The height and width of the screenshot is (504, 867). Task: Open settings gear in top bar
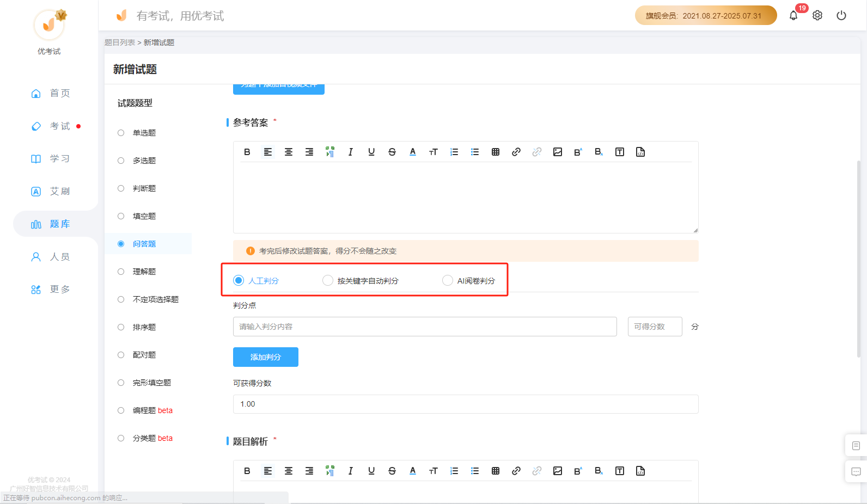click(x=817, y=15)
